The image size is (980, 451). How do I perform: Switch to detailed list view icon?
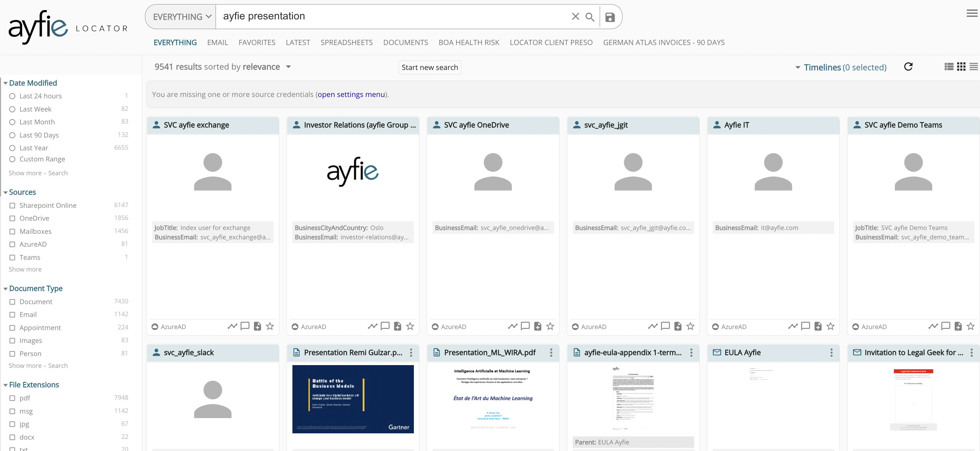pyautogui.click(x=949, y=67)
